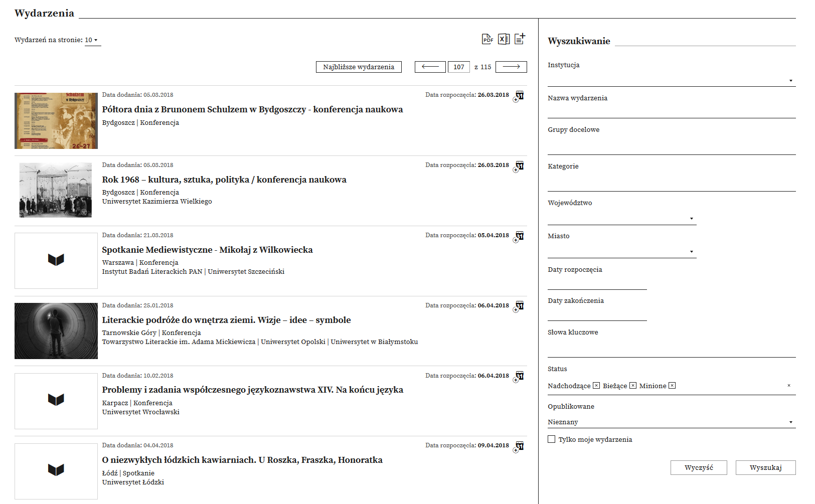
Task: Open the events per page dropdown
Action: pyautogui.click(x=92, y=40)
